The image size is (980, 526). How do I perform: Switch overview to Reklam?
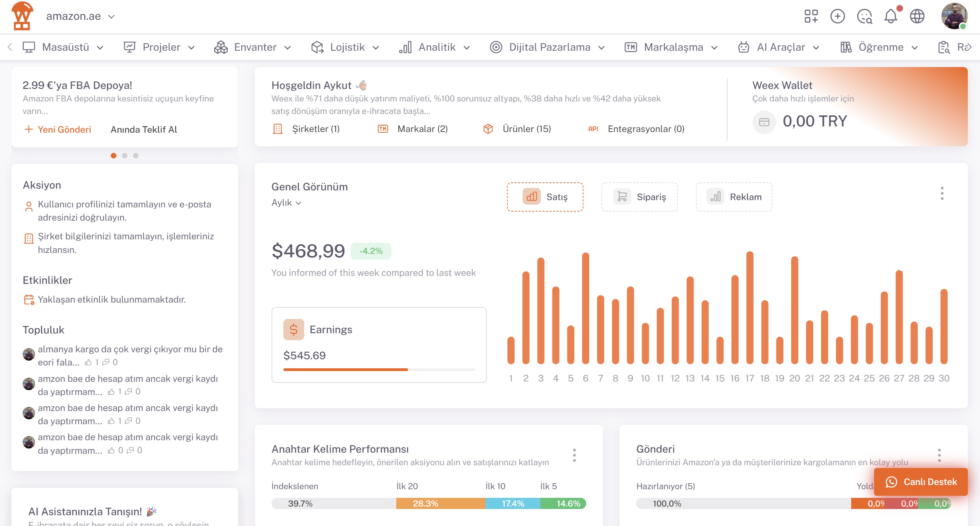[734, 197]
